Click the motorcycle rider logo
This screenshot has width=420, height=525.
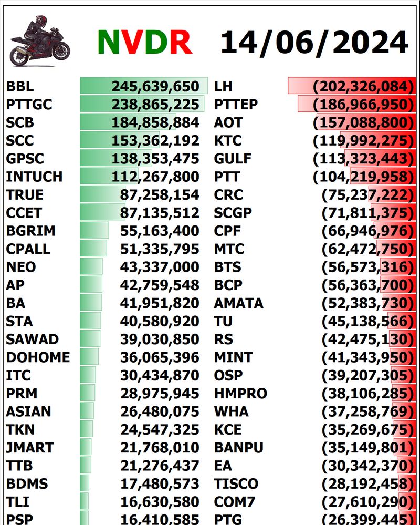tap(40, 42)
